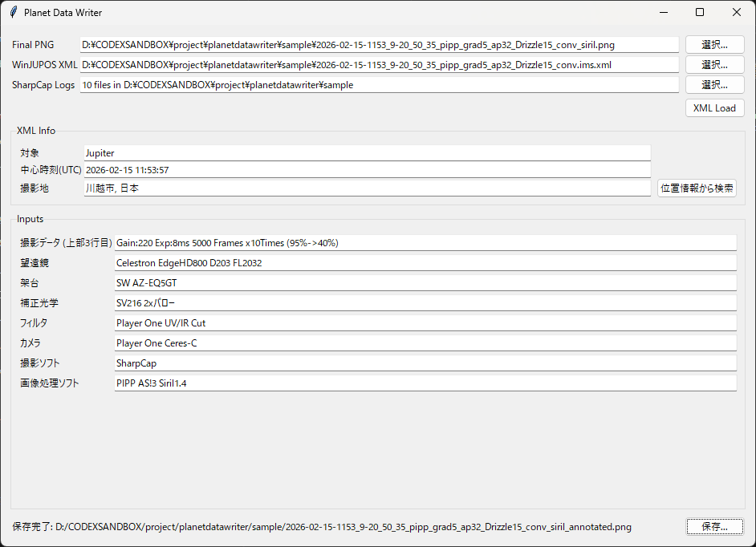Image resolution: width=756 pixels, height=547 pixels.
Task: Select the SharpCap Logs text field
Action: pyautogui.click(x=379, y=84)
